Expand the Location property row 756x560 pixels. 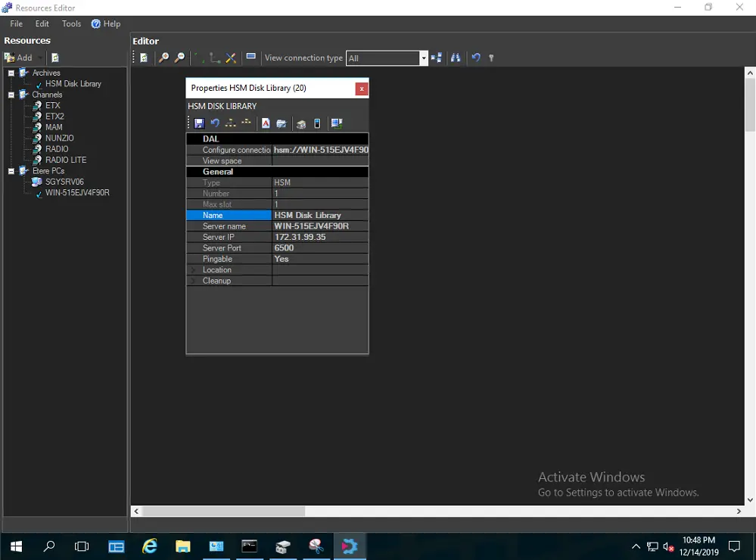[192, 270]
